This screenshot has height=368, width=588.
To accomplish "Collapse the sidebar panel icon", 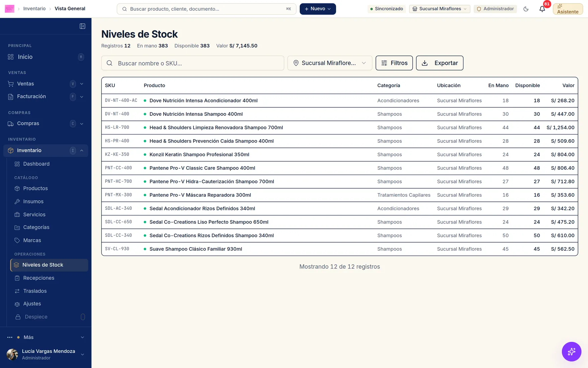I will (x=82, y=26).
